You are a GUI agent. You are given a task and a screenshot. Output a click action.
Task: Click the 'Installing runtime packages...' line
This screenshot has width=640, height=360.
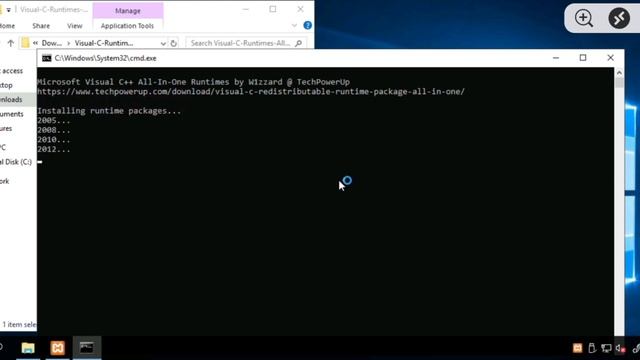(109, 111)
